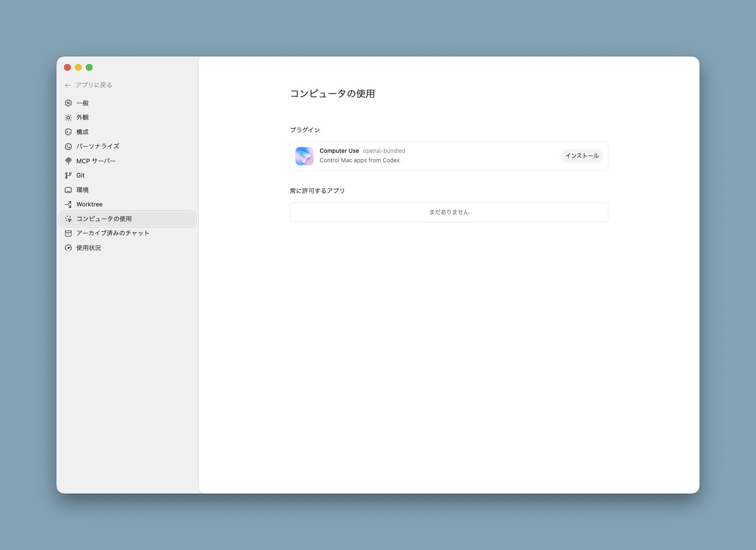Click the Git branch icon
The height and width of the screenshot is (550, 756).
(68, 176)
